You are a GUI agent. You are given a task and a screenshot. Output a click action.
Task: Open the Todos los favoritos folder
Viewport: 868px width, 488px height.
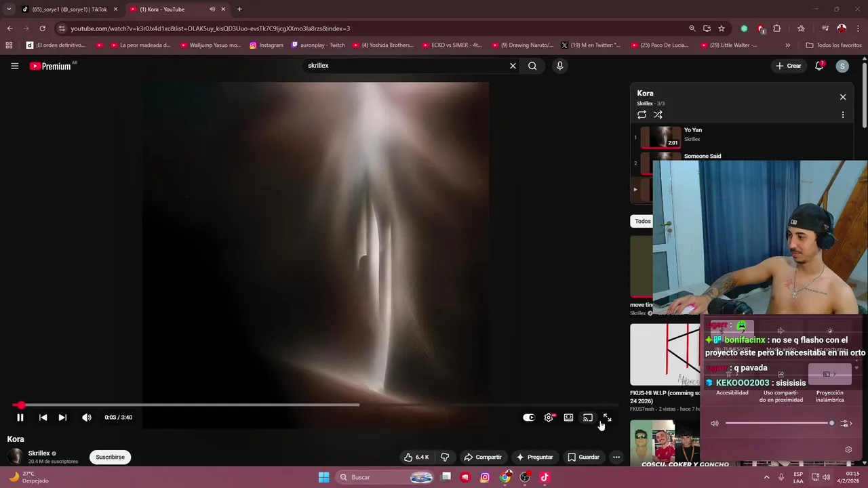click(x=833, y=45)
